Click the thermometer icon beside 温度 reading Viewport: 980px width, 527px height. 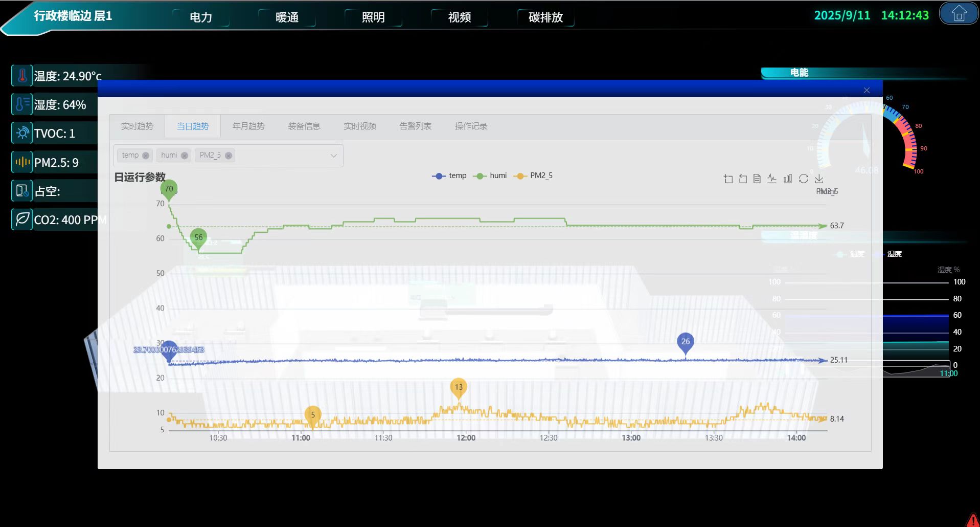(x=21, y=75)
